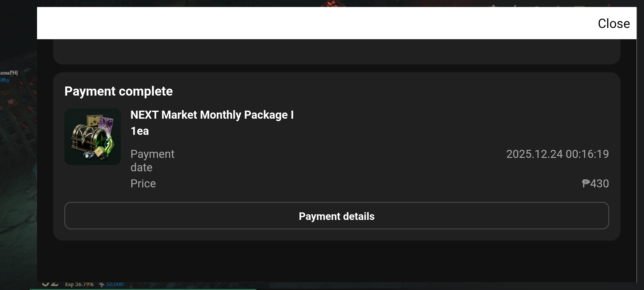Image resolution: width=644 pixels, height=290 pixels.
Task: Click the Exp 36.79% indicator
Action: pyautogui.click(x=79, y=284)
